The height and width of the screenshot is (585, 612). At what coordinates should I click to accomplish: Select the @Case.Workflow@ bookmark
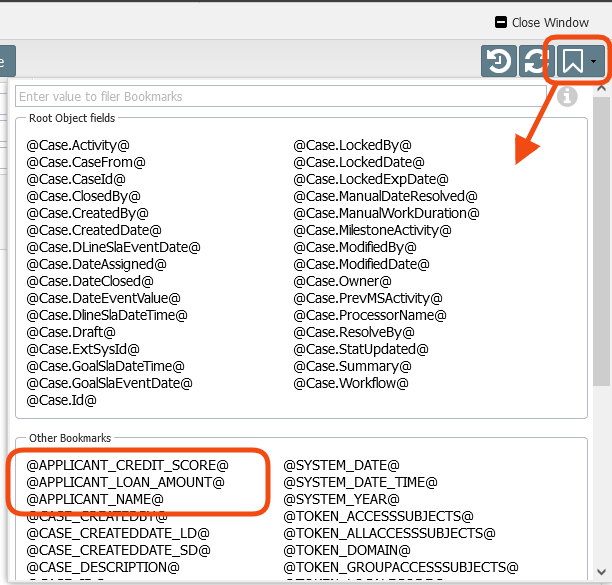[351, 383]
